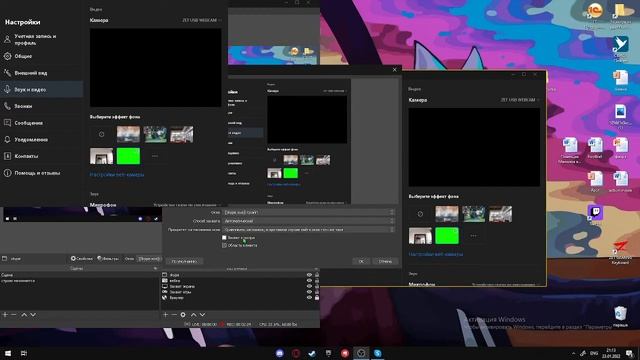640x360 pixels.
Task: Select Звук и видео in Skype settings
Action: (x=42, y=89)
